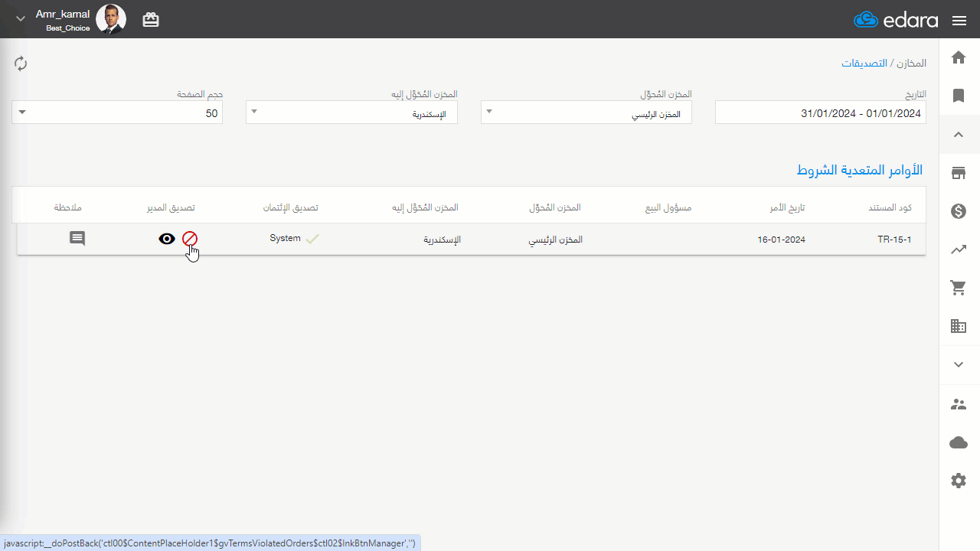Click the user profile avatar
Screen dimensions: 980x551
point(111,20)
